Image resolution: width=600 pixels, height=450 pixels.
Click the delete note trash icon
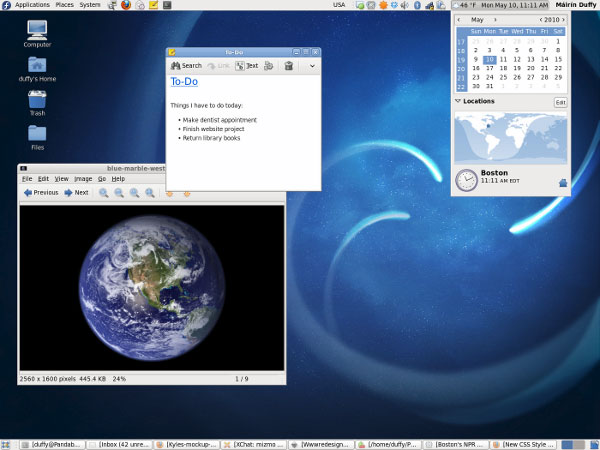coord(289,66)
